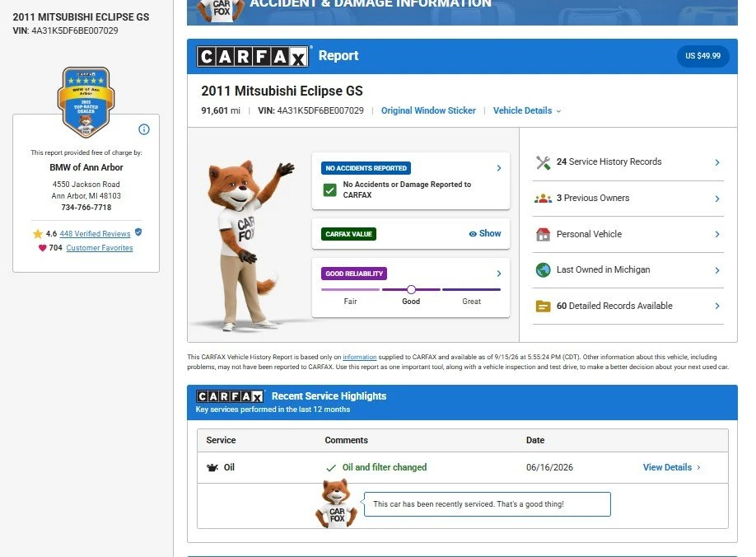Click Oil and filter changed comment

(x=385, y=467)
